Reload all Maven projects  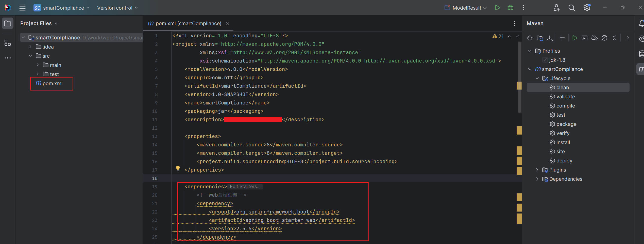pos(530,38)
